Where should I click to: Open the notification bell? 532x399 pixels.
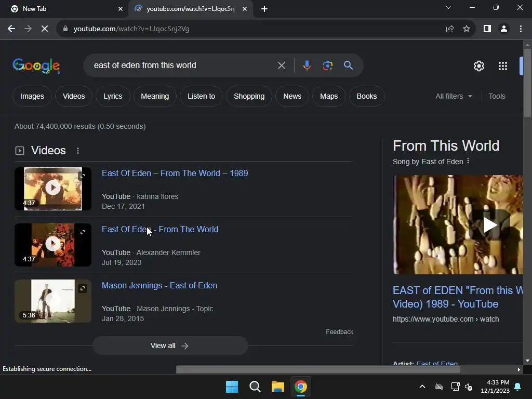tap(518, 387)
